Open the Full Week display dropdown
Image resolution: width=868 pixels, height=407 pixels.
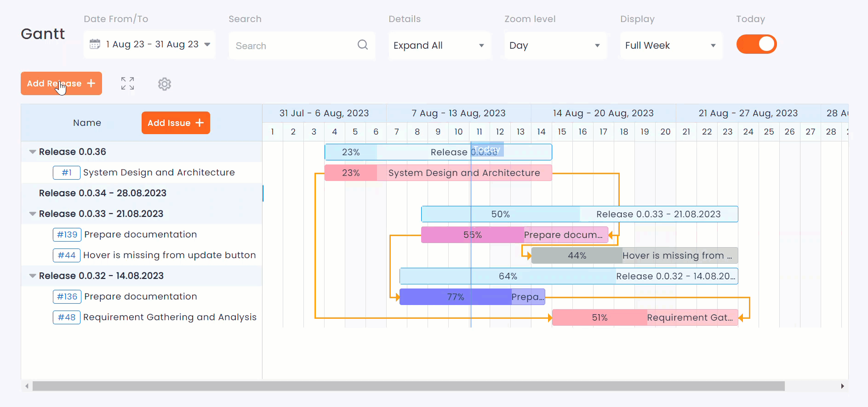point(671,45)
